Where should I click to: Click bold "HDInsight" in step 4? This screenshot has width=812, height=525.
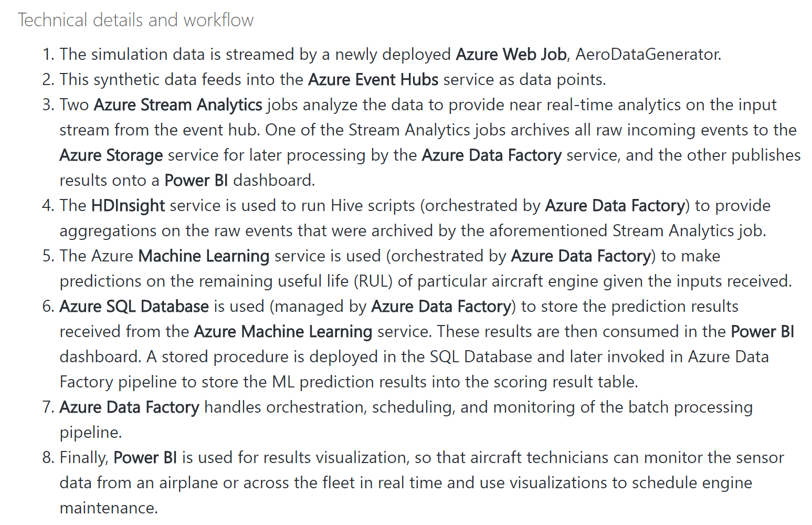(128, 205)
